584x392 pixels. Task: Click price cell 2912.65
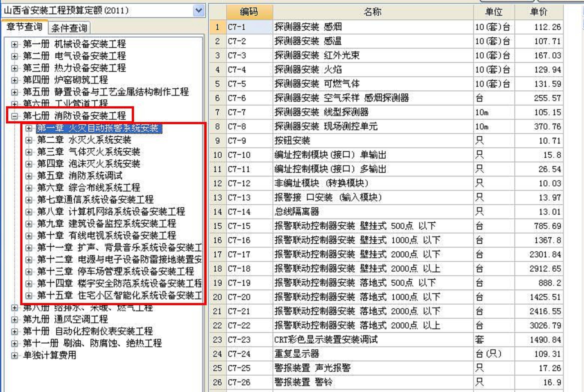pyautogui.click(x=539, y=269)
